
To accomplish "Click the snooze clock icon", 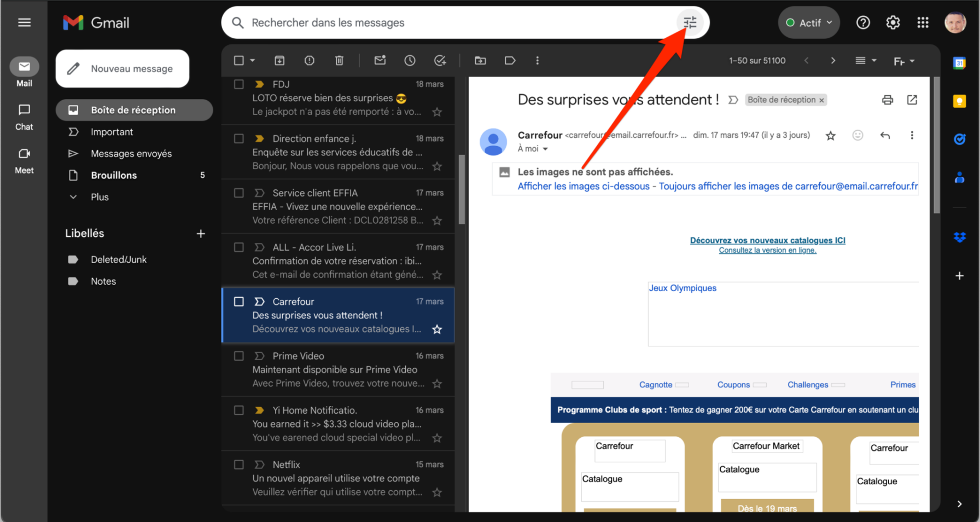I will [x=410, y=61].
